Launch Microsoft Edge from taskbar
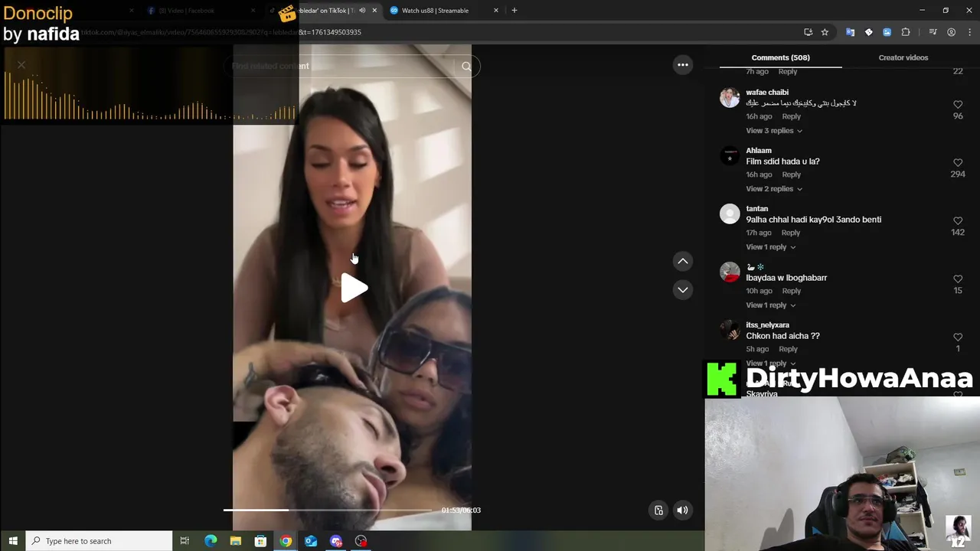This screenshot has height=551, width=980. point(211,541)
